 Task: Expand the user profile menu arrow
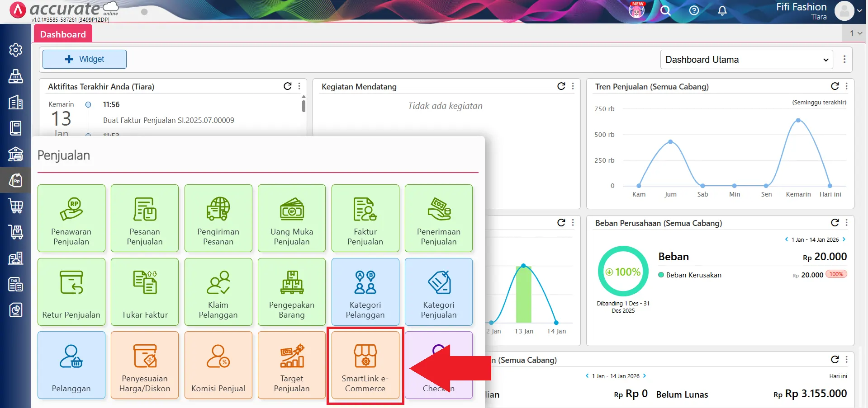[859, 11]
